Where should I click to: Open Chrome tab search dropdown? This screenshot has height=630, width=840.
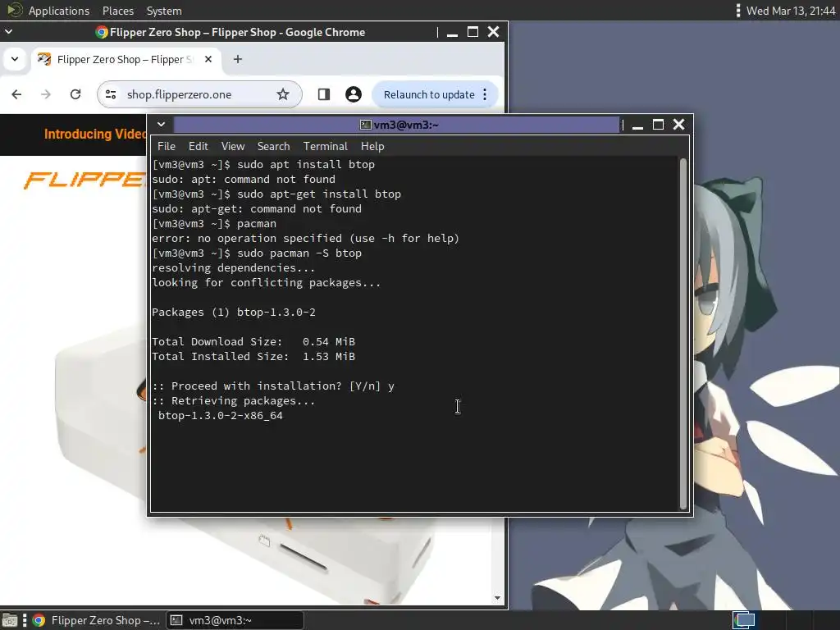[15, 59]
